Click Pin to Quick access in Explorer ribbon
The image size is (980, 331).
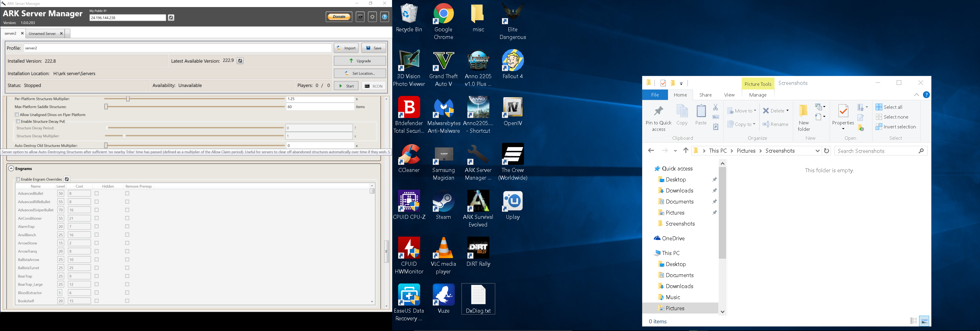point(658,119)
